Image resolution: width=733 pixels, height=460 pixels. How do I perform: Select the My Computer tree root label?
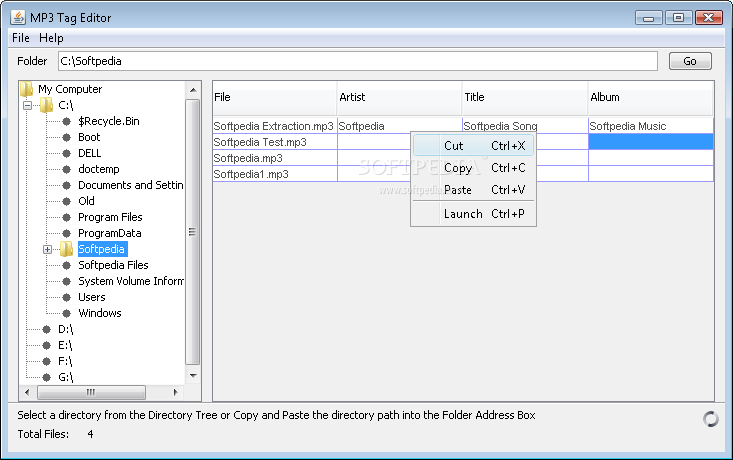coord(70,89)
